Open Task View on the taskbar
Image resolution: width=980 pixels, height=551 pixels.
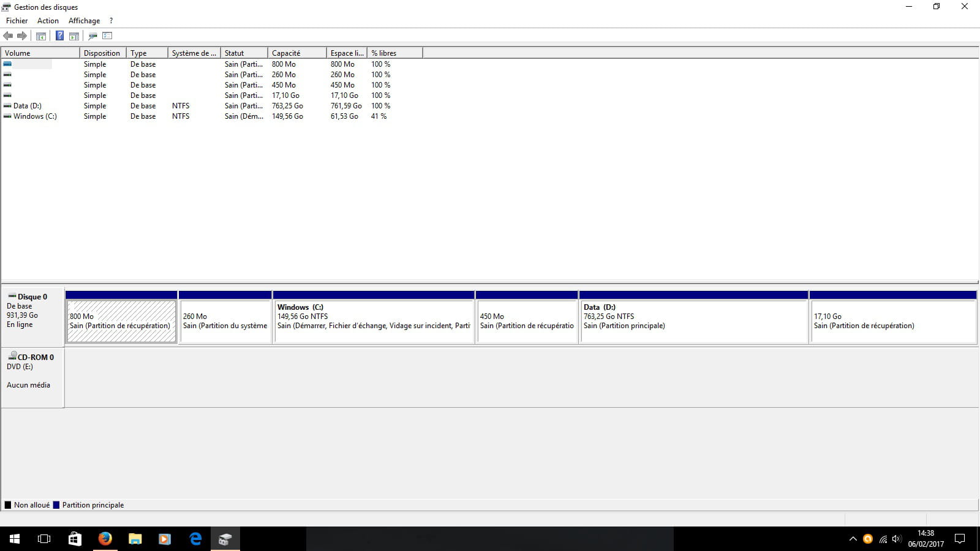pyautogui.click(x=44, y=539)
